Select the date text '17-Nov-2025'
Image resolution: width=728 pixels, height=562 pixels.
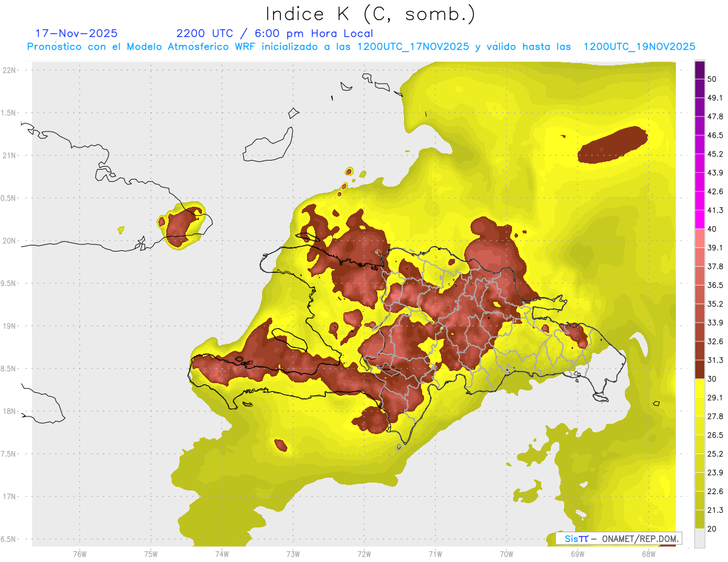tap(76, 33)
